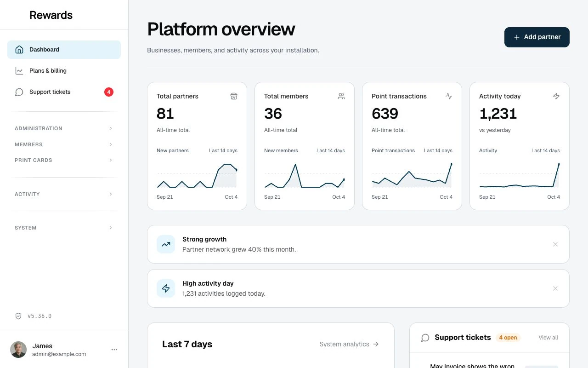
Task: Click the trending-up icon in Strong growth notice
Action: pyautogui.click(x=166, y=244)
